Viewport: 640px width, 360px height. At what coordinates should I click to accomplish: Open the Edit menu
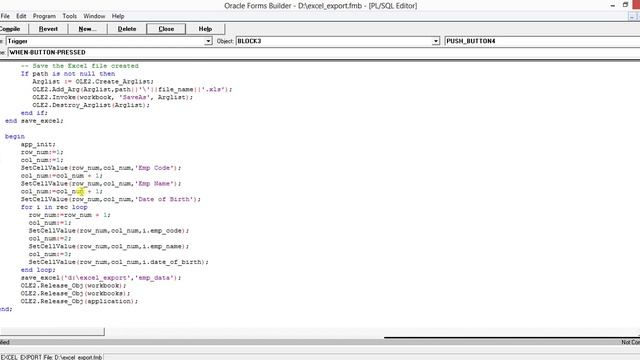coord(21,16)
